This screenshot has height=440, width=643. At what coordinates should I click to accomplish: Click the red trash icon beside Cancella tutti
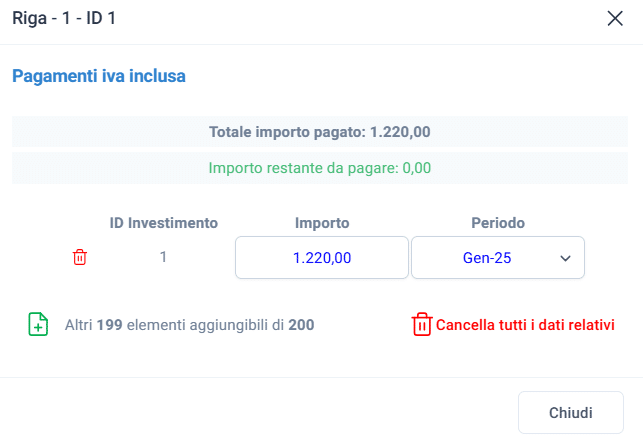point(422,324)
